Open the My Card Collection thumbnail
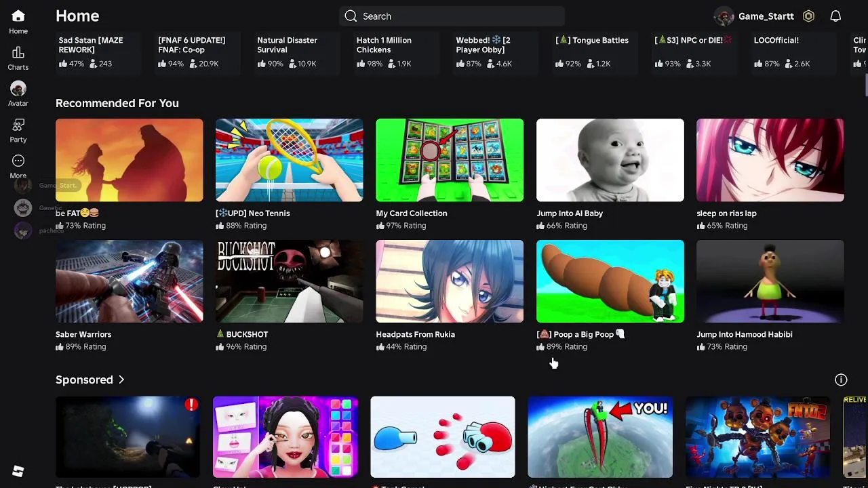868x488 pixels. (x=450, y=160)
